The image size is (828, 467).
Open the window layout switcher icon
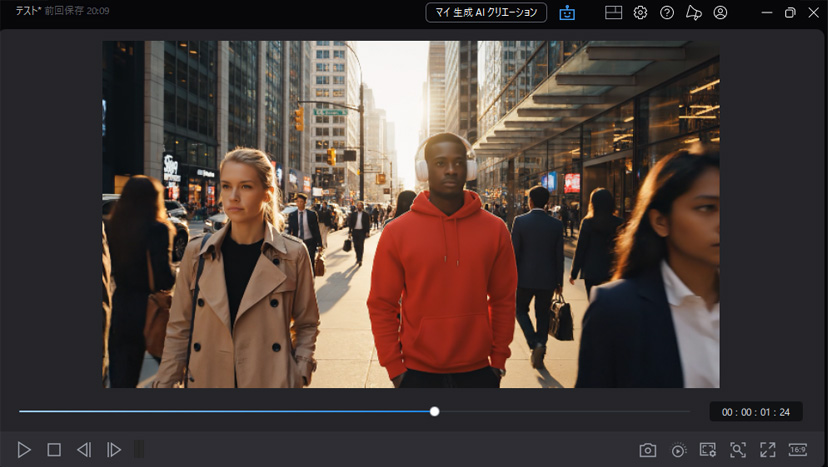click(613, 13)
